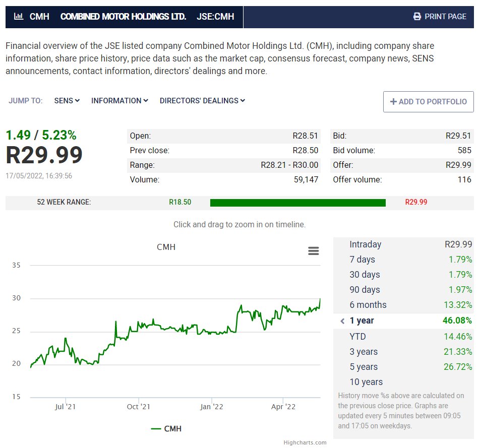Click the Jan '22 axis label
480x448 pixels.
pos(212,407)
